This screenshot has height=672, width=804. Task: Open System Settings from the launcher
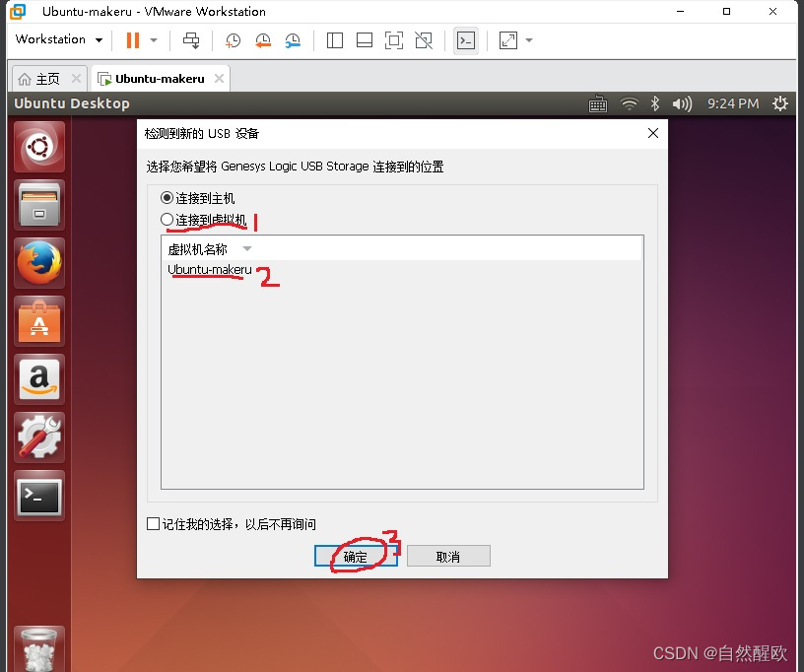pos(39,437)
